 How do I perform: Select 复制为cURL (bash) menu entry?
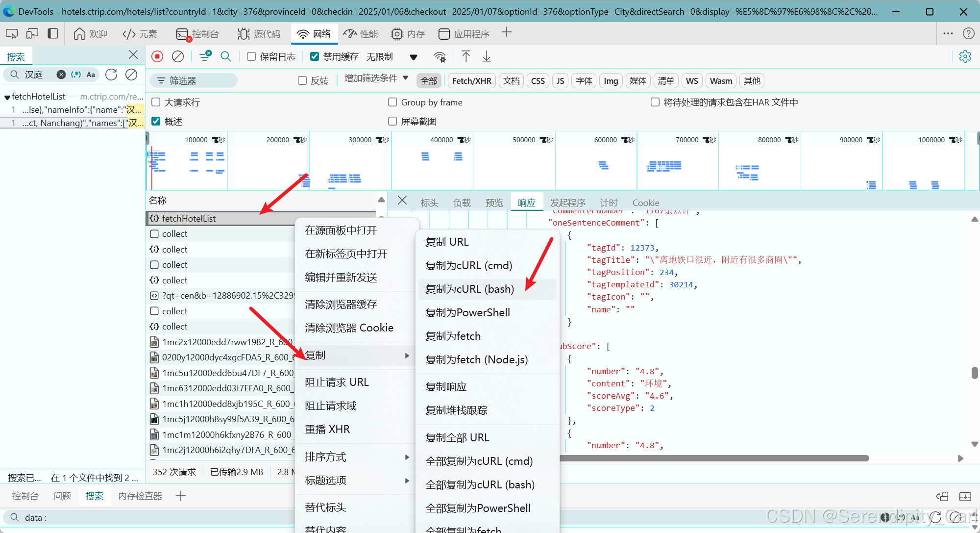[x=469, y=289]
